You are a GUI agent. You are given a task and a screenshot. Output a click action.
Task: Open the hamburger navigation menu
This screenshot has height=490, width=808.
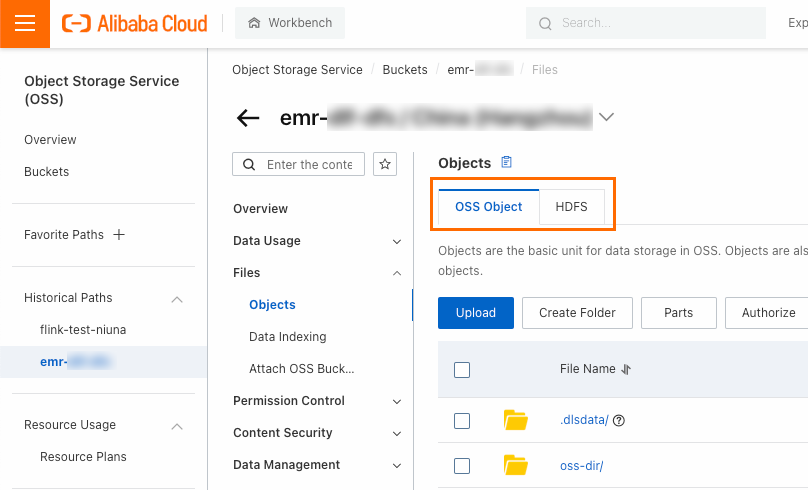(25, 24)
